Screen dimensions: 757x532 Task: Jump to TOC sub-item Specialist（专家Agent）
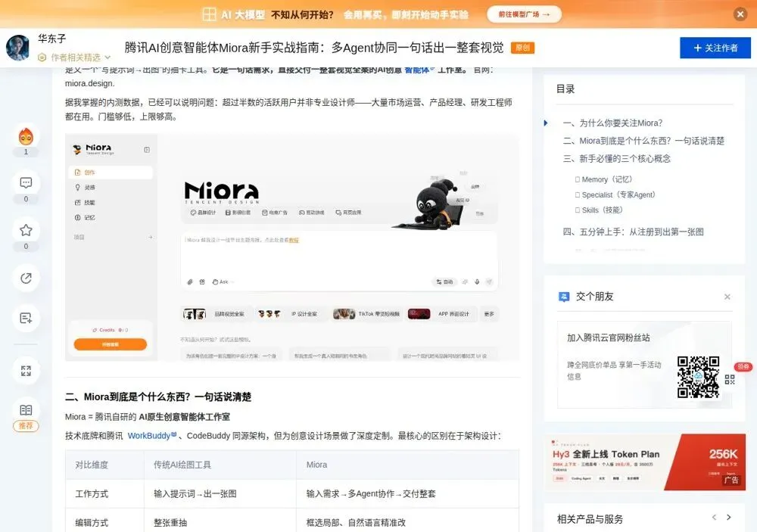click(618, 194)
